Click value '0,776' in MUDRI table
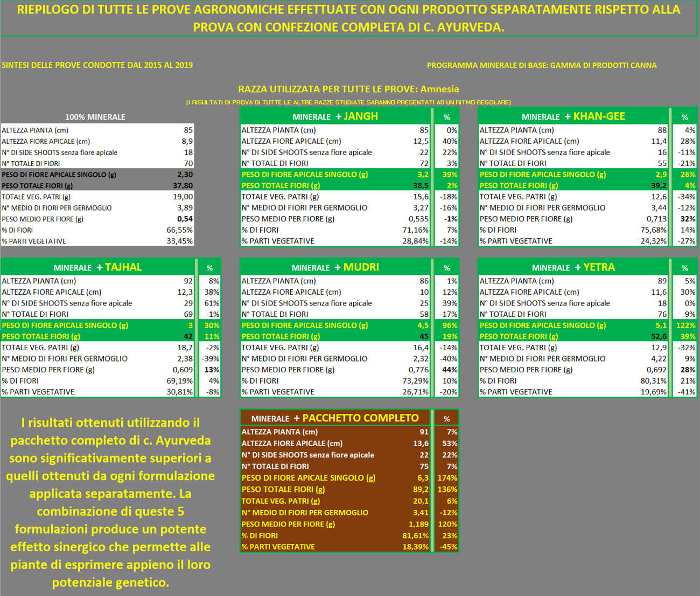Screen dimensions: 700x596 [x=418, y=370]
